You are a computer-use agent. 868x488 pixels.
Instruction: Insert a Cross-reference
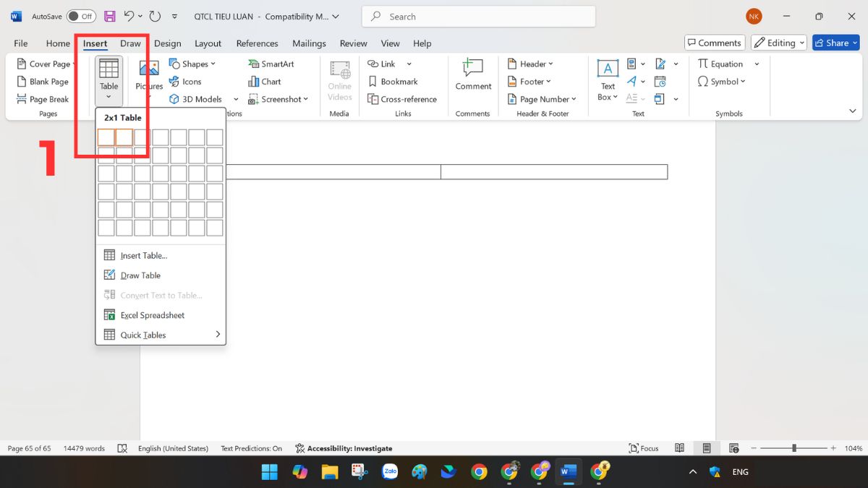point(402,99)
